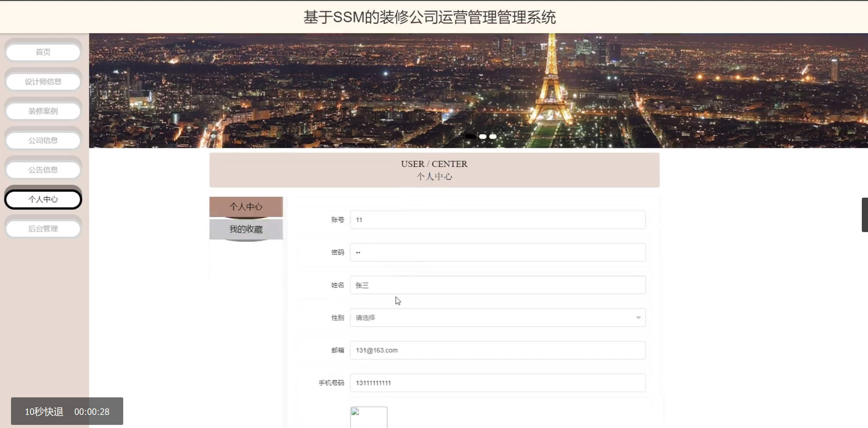Click the 10秒快退 rewind button
The height and width of the screenshot is (428, 868).
[44, 411]
